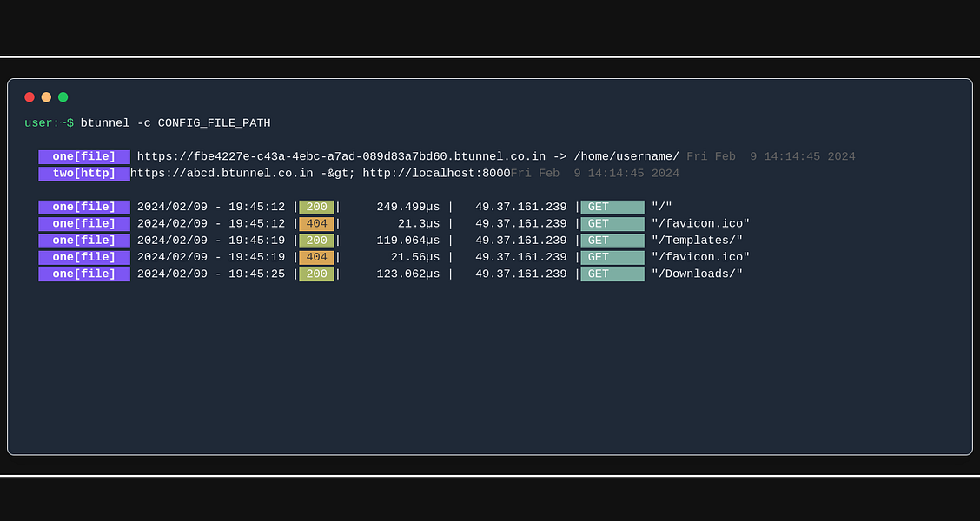
Task: Open the https://abcd.btunnel.co.in link
Action: pos(222,174)
